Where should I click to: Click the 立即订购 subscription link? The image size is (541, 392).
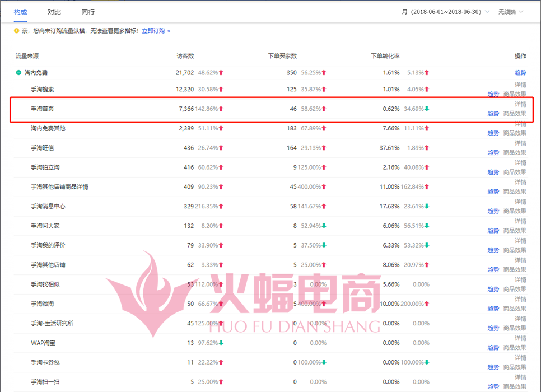point(156,31)
